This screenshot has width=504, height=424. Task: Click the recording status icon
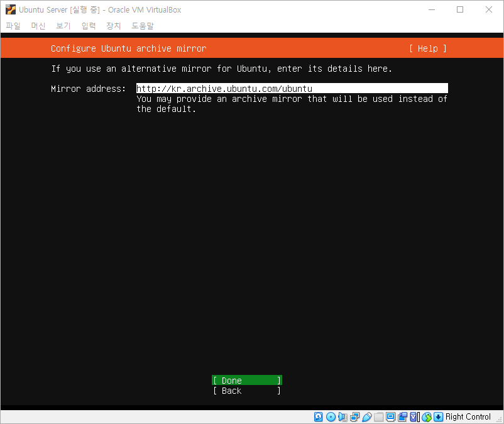click(x=402, y=416)
